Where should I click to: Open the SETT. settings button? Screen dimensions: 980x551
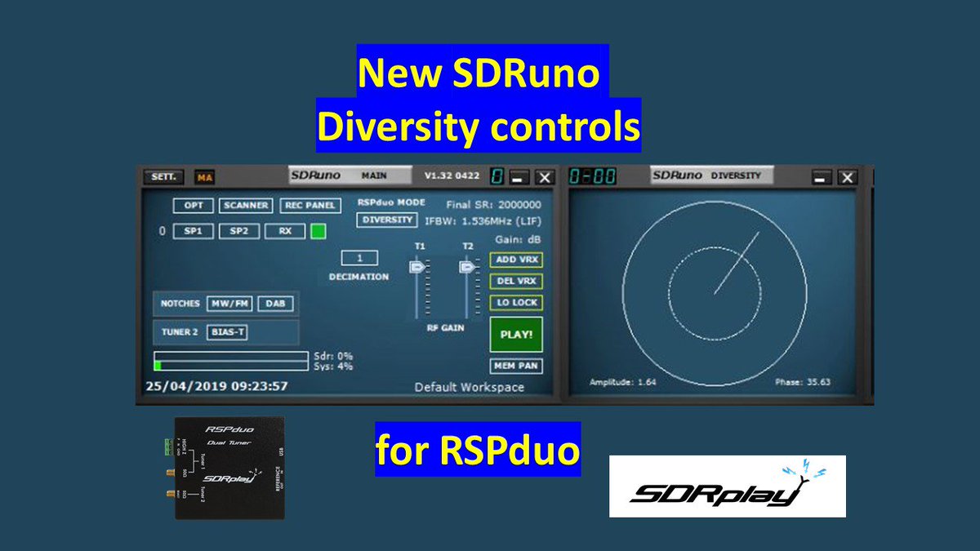(x=163, y=176)
